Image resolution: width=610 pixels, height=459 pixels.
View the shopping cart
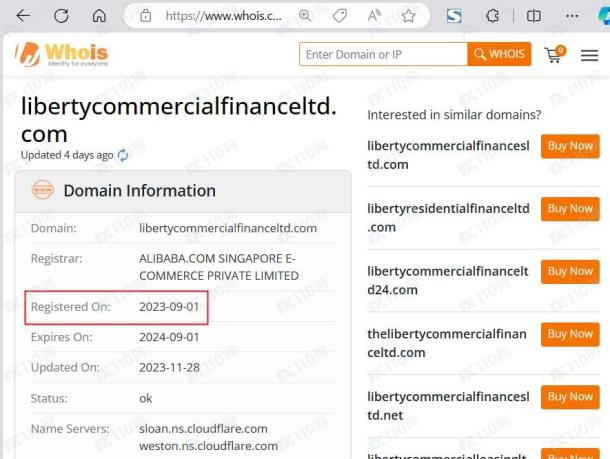coord(555,55)
